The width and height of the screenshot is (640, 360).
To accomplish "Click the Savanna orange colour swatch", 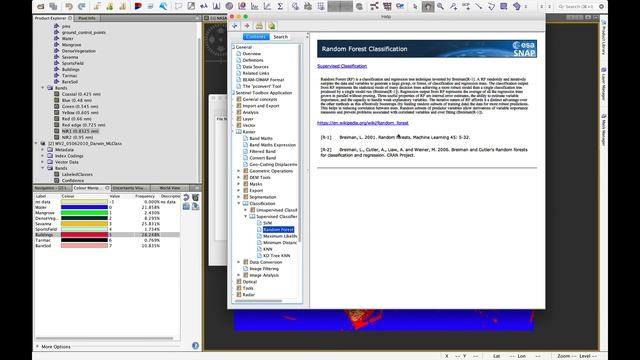I will [x=84, y=224].
